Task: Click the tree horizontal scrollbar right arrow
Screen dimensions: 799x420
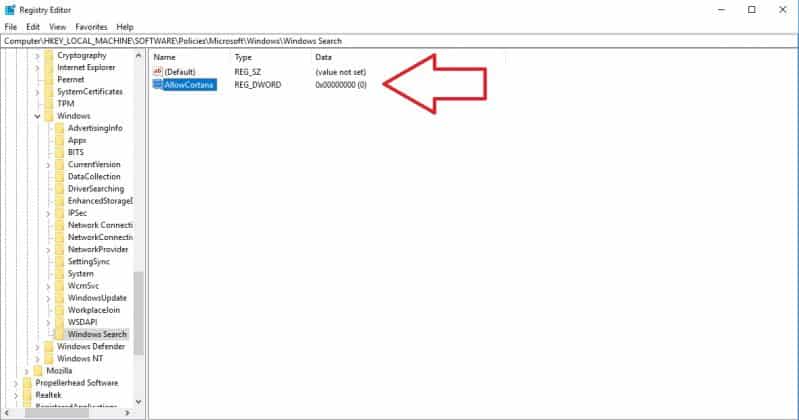Action: pyautogui.click(x=127, y=413)
